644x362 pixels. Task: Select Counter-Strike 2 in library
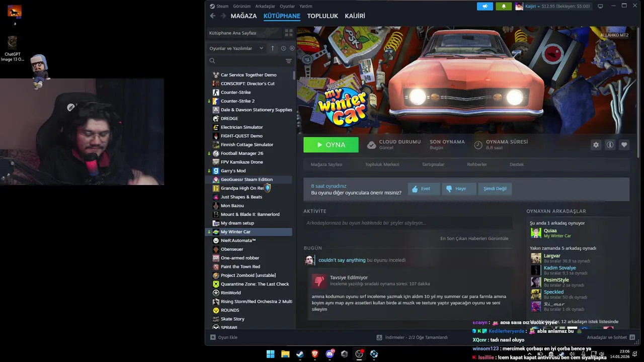(250, 101)
